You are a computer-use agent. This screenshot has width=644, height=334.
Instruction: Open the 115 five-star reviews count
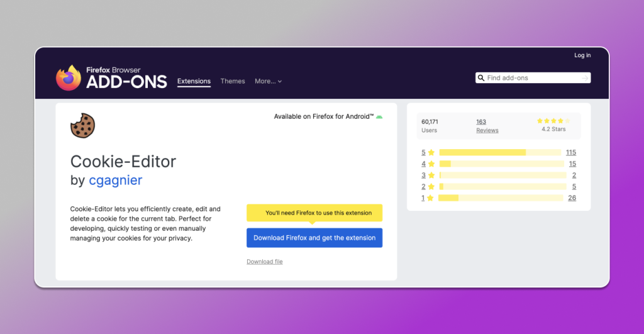tap(570, 153)
